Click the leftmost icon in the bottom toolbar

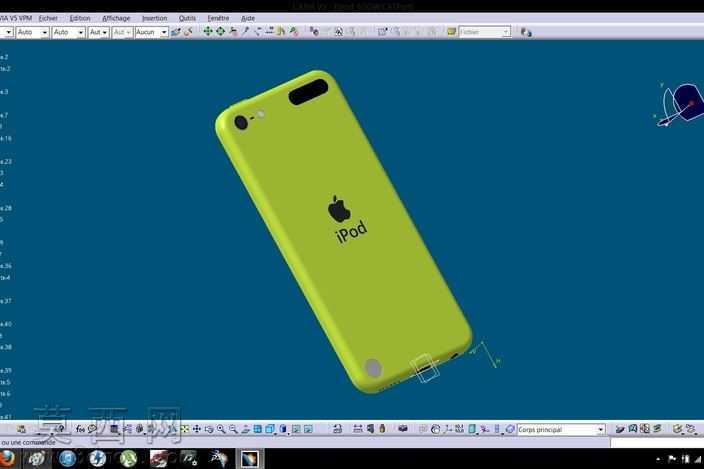21,429
